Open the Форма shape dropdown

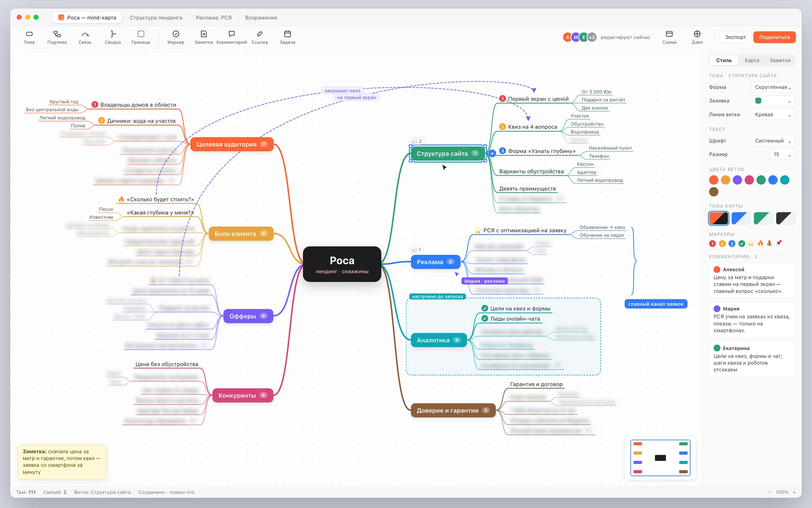click(773, 87)
